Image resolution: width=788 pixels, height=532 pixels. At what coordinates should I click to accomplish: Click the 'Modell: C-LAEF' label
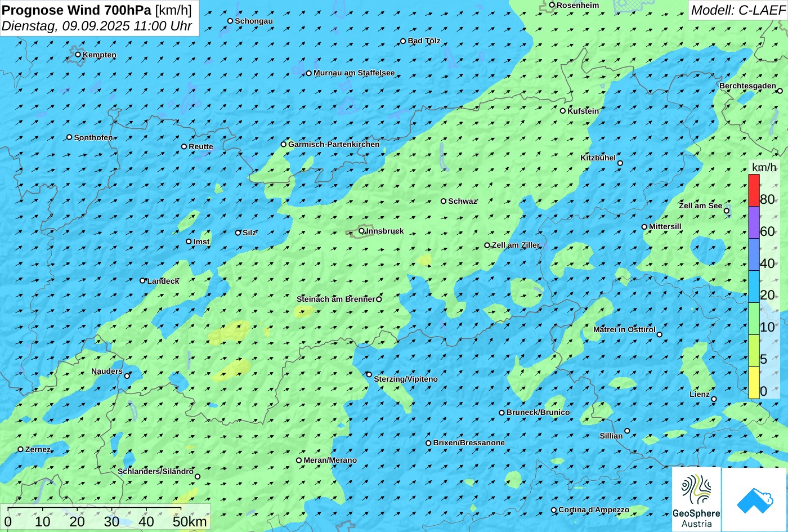[x=737, y=10]
